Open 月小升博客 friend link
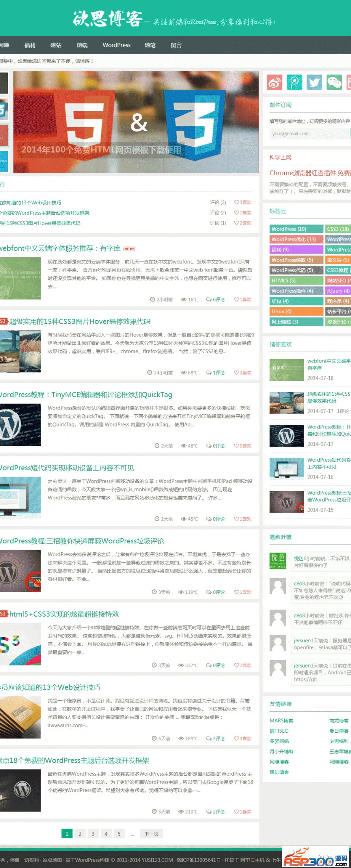The width and height of the screenshot is (351, 868). click(x=282, y=751)
